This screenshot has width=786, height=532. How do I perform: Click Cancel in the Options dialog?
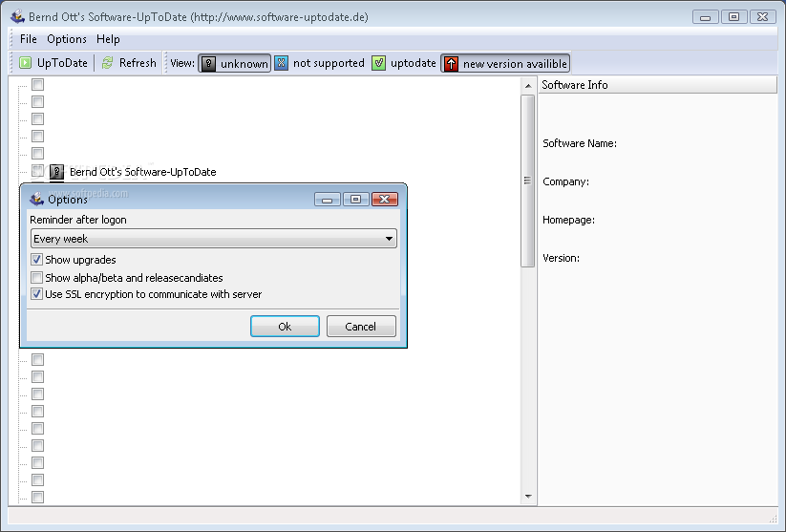click(361, 327)
